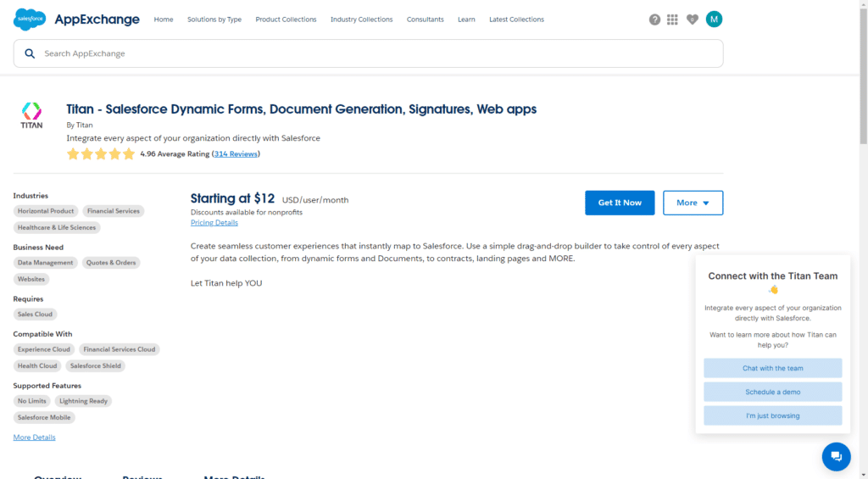
Task: Open the favorites heart icon
Action: (693, 19)
